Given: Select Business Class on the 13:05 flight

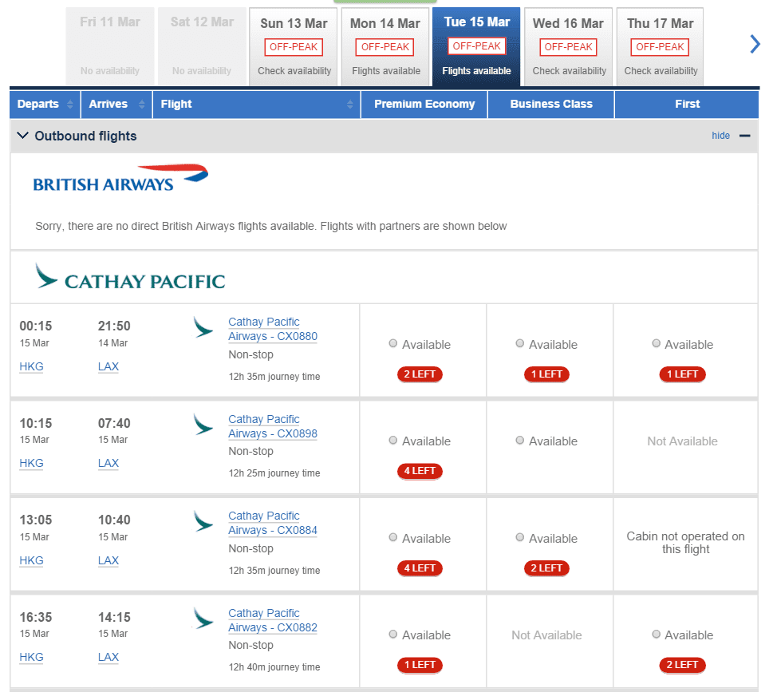Looking at the screenshot, I should (x=519, y=537).
